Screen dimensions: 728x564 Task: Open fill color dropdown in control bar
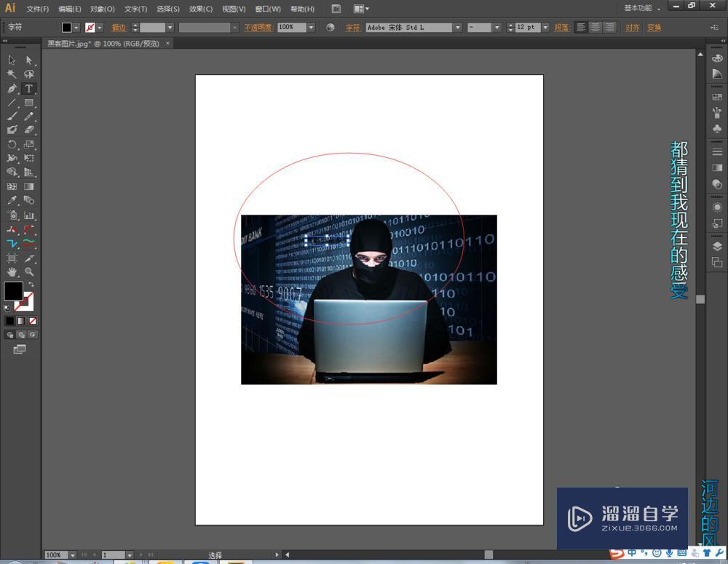pos(76,28)
